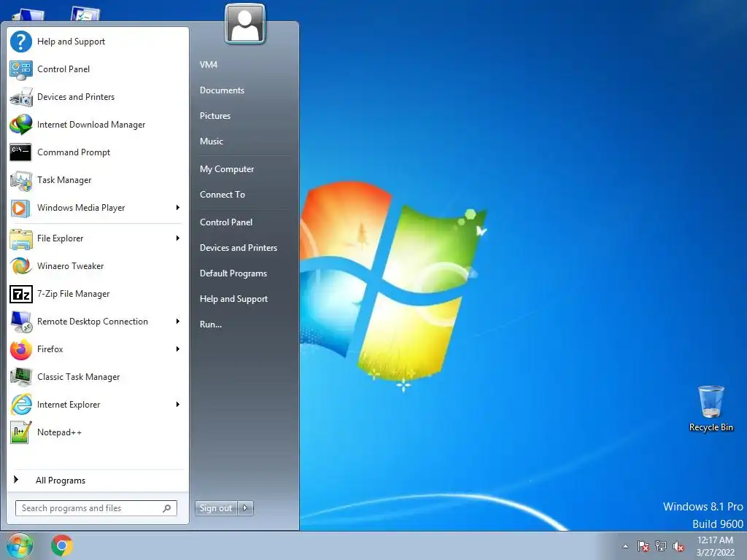Launch Winaero Tweaker icon
Image resolution: width=747 pixels, height=560 pixels.
point(21,266)
